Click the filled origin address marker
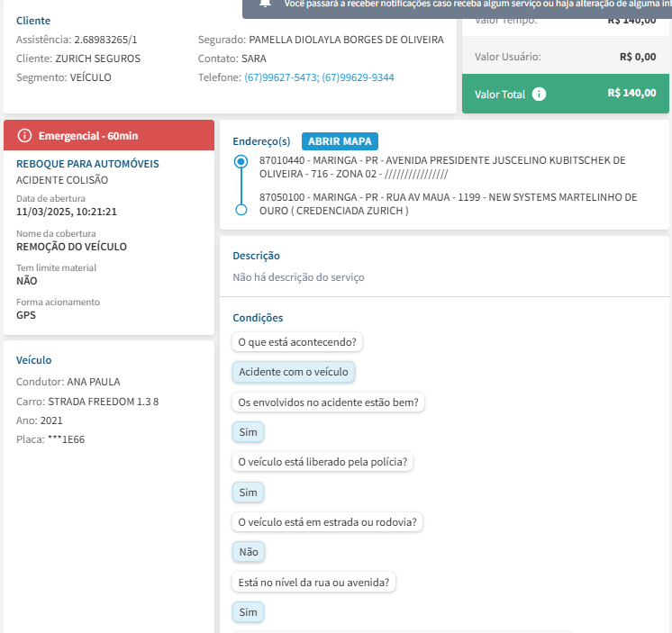This screenshot has height=633, width=672. [241, 161]
